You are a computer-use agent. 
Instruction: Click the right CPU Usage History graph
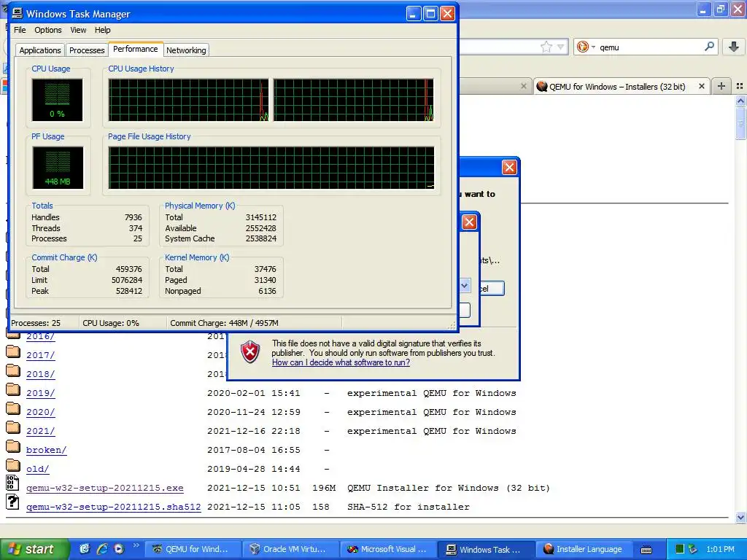[353, 100]
